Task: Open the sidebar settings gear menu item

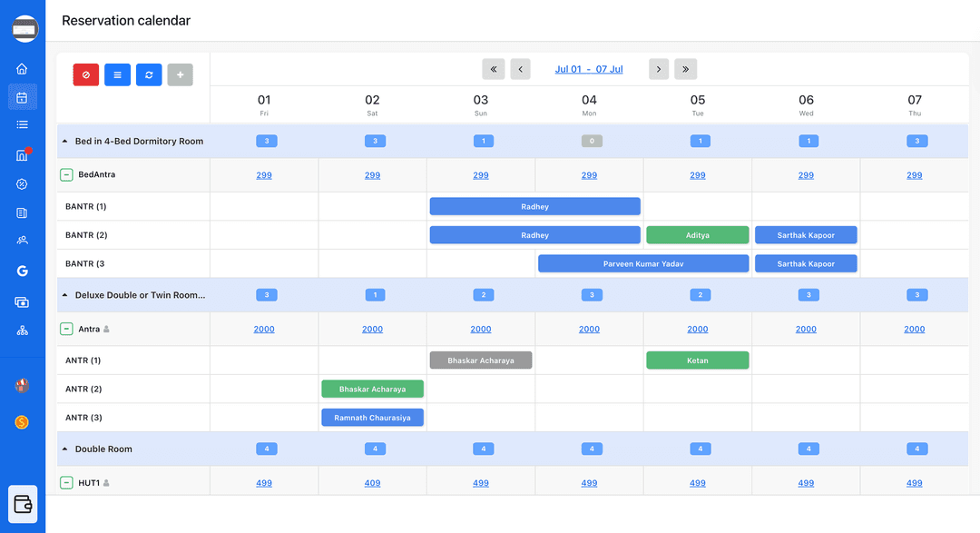Action: click(x=22, y=183)
